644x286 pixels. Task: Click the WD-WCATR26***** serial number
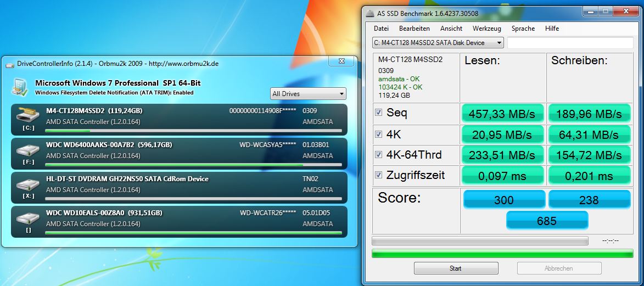pyautogui.click(x=268, y=213)
